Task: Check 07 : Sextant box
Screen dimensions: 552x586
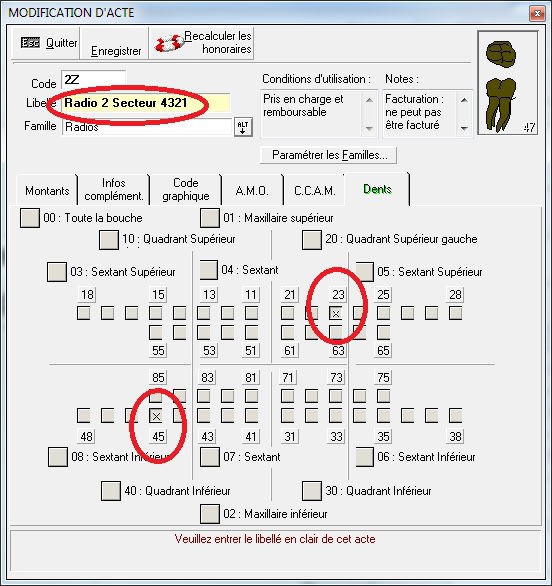Action: coord(210,457)
